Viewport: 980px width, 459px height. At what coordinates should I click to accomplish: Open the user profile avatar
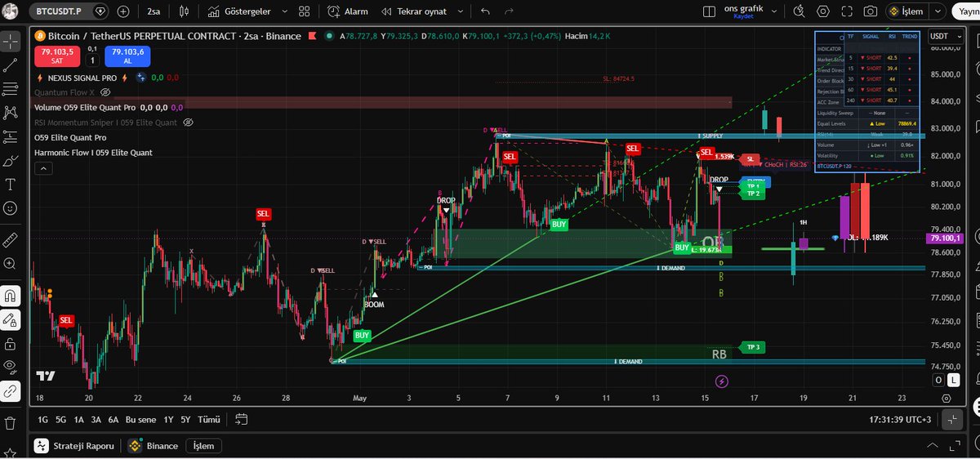11,11
